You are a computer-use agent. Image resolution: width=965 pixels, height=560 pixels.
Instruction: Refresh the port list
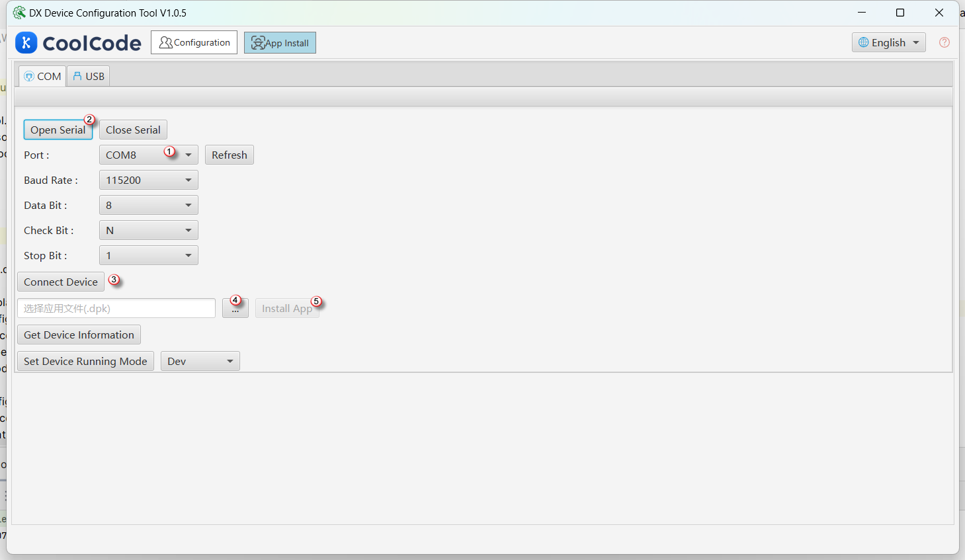tap(229, 155)
